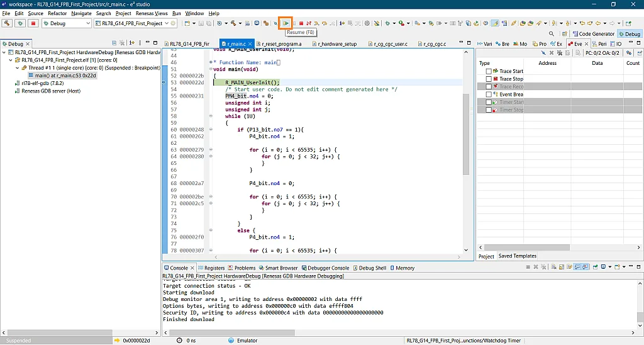Enable the Trace Start event checkbox
The height and width of the screenshot is (345, 644).
(489, 71)
